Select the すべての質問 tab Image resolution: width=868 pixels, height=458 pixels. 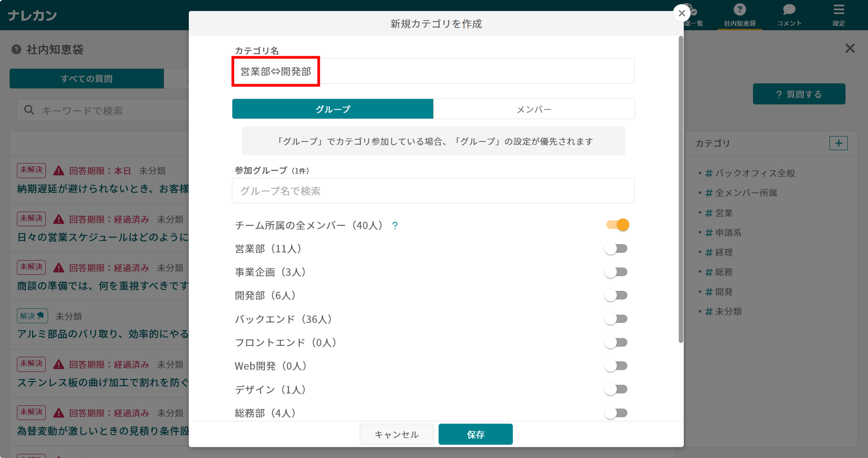point(87,78)
